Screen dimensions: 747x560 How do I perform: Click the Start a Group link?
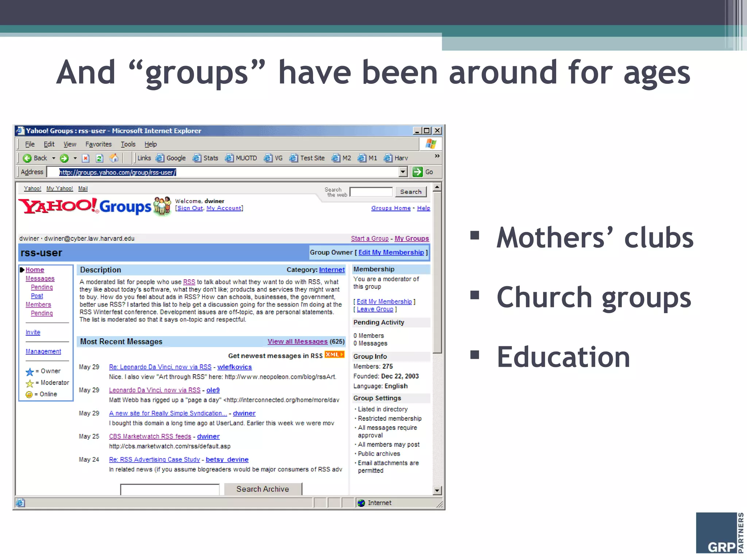(x=370, y=238)
